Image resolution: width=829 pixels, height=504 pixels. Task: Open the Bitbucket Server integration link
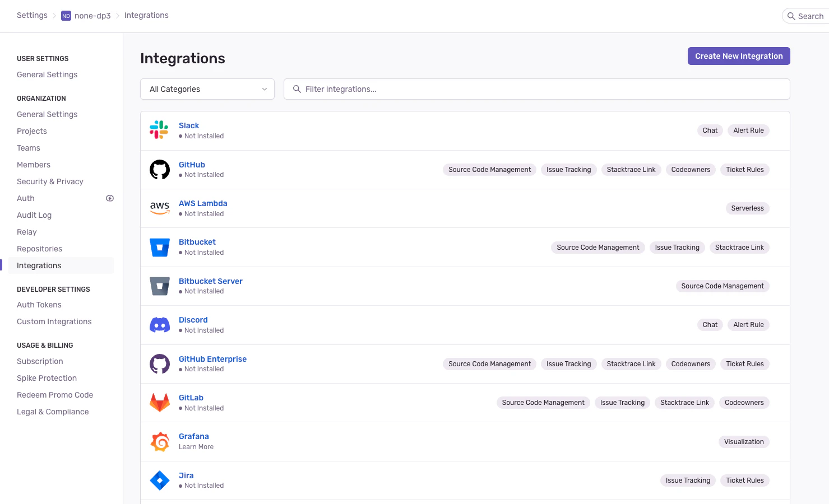coord(211,281)
